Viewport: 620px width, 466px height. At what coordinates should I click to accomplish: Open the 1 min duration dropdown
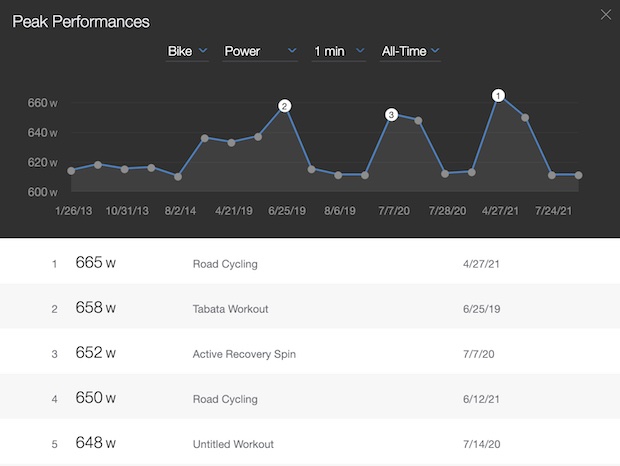coord(338,51)
